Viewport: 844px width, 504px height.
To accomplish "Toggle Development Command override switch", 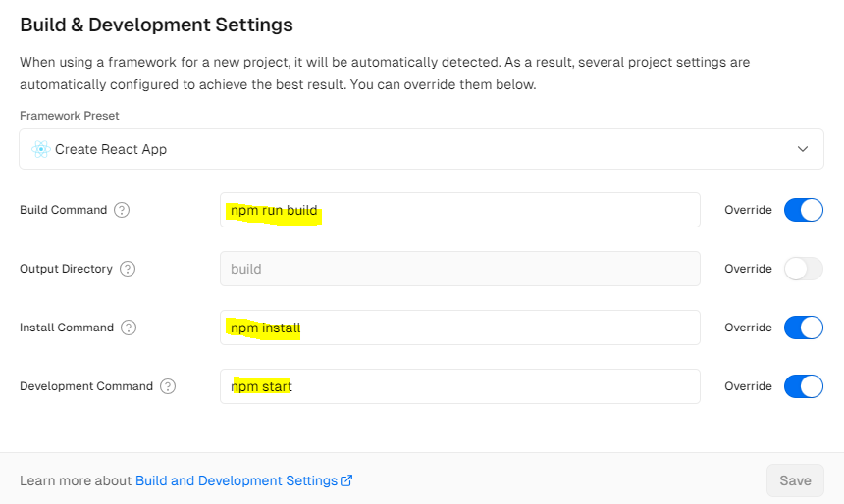I will click(803, 386).
